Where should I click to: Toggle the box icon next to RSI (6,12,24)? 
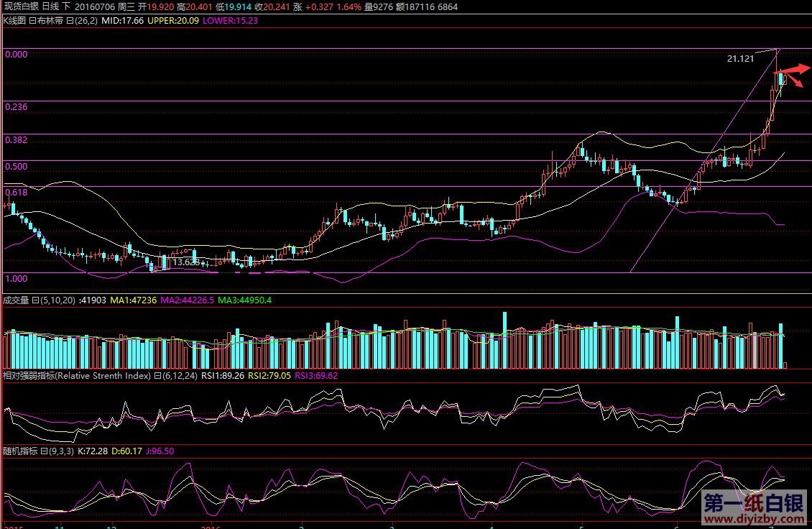click(157, 375)
